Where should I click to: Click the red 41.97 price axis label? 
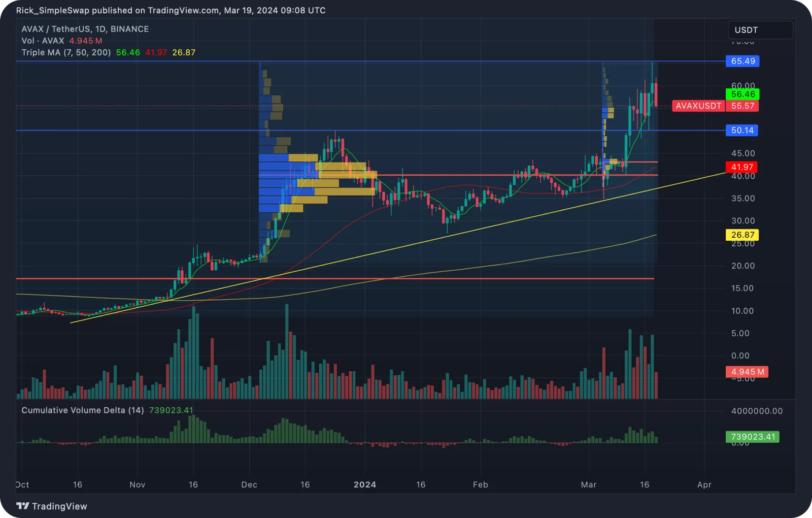coord(741,167)
